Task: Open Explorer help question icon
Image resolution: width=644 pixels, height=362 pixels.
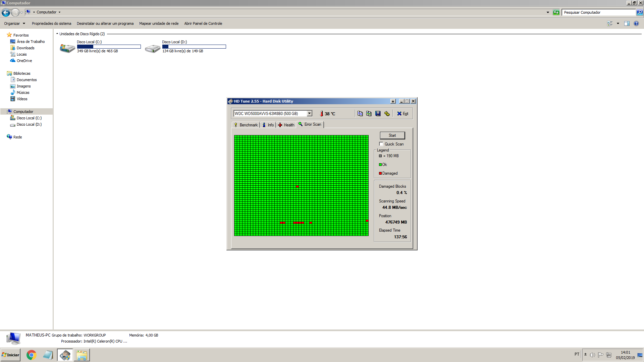Action: coord(636,23)
